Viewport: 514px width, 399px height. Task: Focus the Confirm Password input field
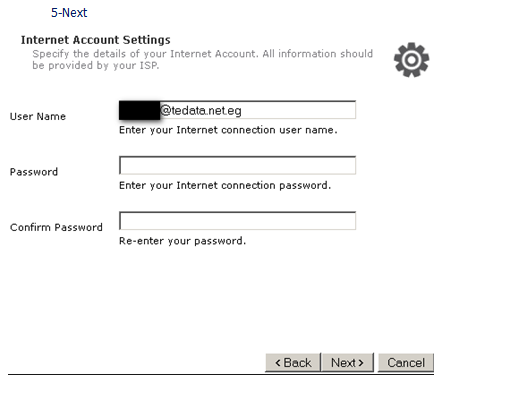pyautogui.click(x=237, y=221)
